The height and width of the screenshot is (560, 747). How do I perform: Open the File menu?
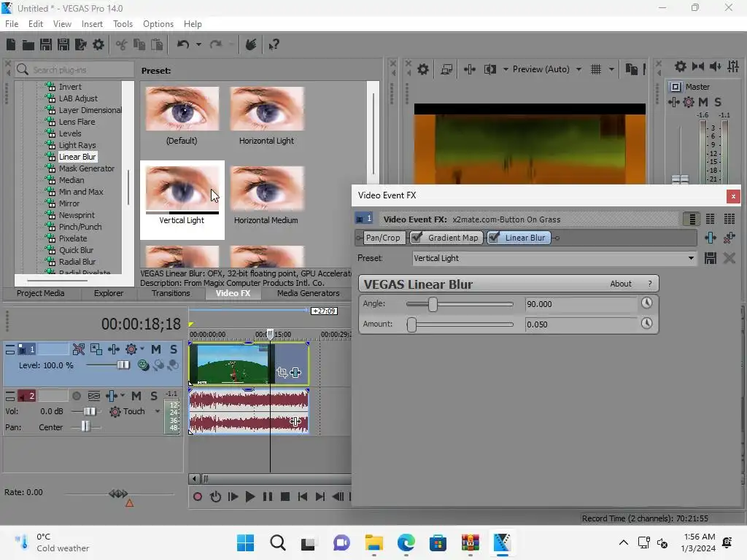(x=12, y=24)
